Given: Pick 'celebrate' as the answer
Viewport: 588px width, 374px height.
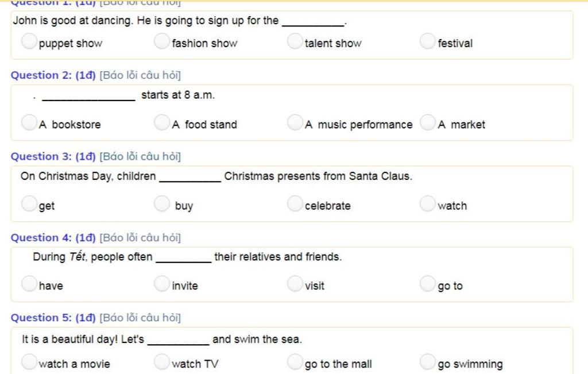Looking at the screenshot, I should click(295, 203).
